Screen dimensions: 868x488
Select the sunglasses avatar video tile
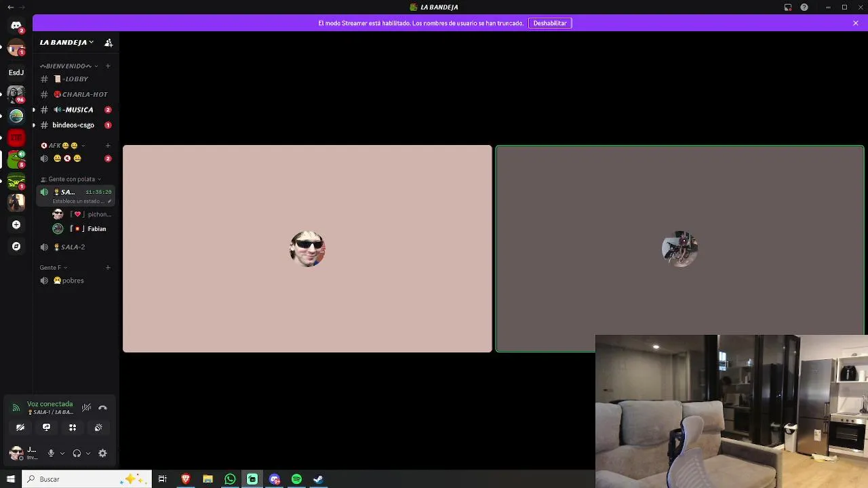tap(307, 249)
